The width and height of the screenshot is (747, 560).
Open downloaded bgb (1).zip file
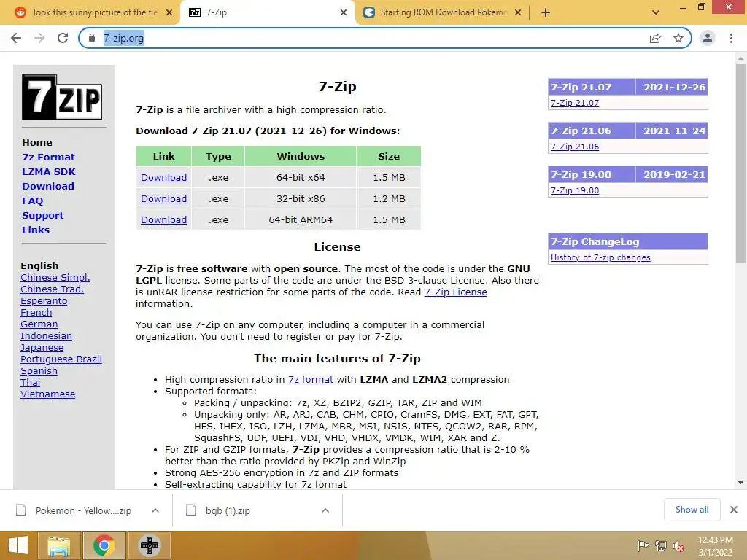click(228, 510)
